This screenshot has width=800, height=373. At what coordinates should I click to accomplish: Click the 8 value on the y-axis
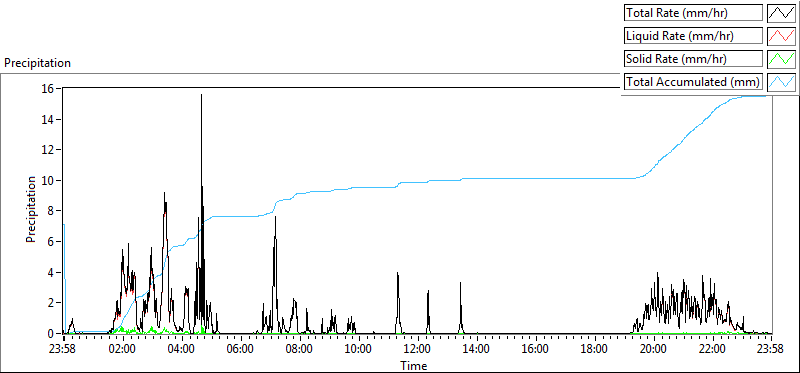[52, 211]
